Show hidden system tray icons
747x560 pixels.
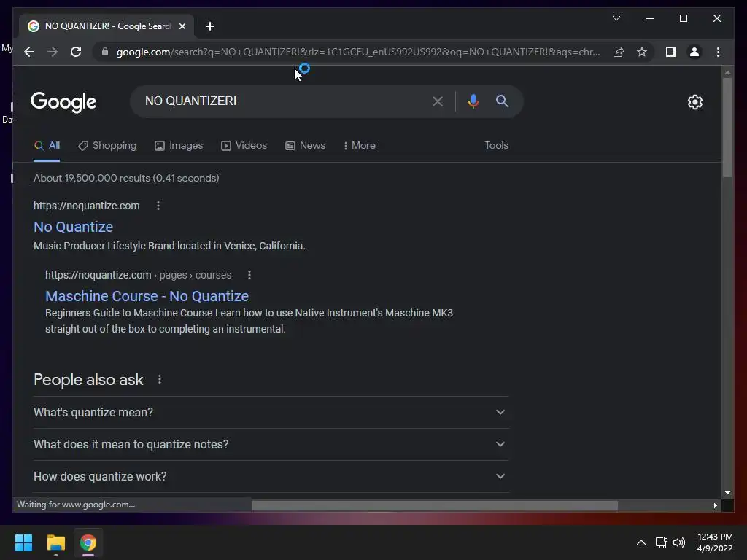(x=640, y=542)
